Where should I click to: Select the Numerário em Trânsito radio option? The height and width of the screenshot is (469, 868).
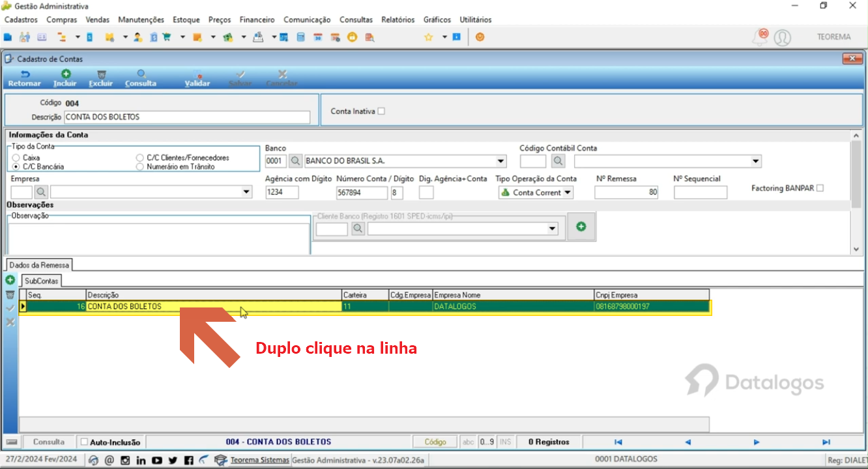140,167
